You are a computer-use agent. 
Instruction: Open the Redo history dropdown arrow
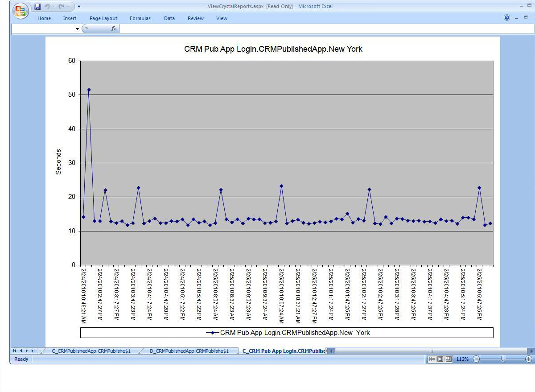(x=68, y=6)
